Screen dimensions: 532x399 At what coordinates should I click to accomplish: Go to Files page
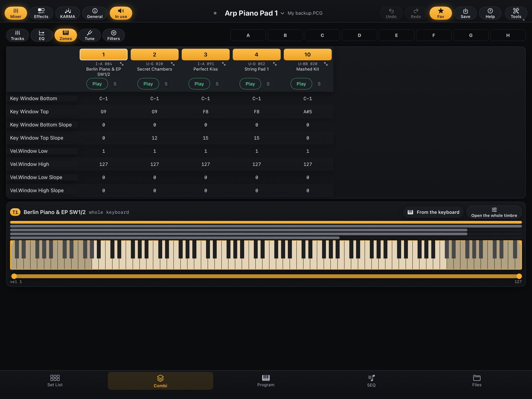point(477,381)
